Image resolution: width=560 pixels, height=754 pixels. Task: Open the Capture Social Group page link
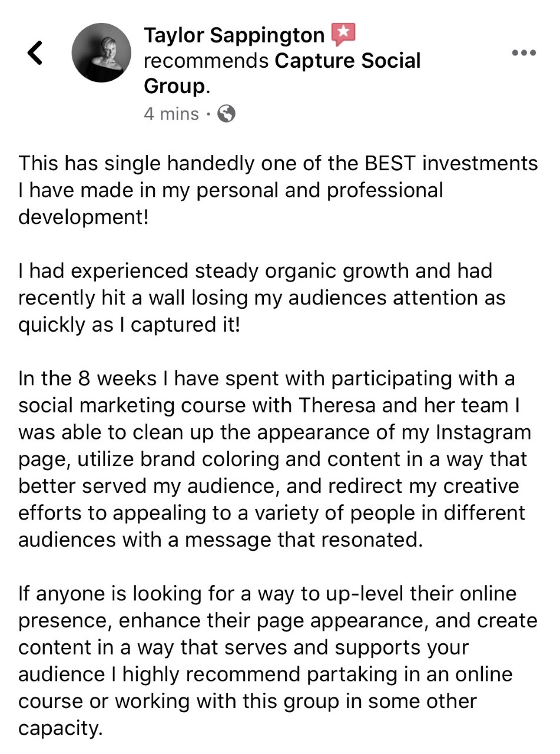click(283, 73)
